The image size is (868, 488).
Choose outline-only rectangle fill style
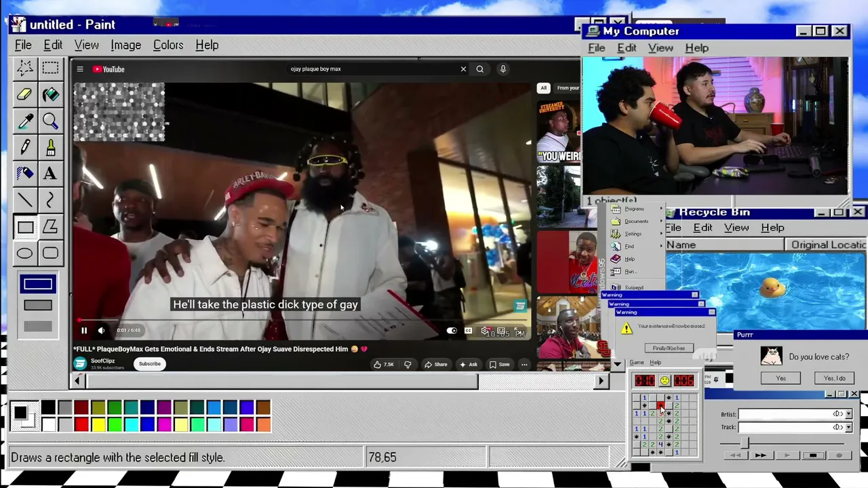click(37, 285)
